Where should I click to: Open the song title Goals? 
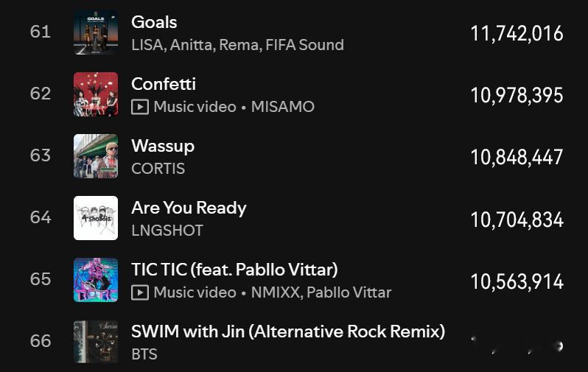[x=154, y=22]
